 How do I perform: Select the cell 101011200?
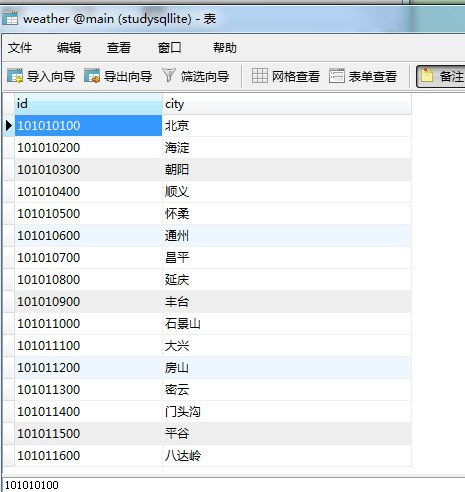point(88,368)
